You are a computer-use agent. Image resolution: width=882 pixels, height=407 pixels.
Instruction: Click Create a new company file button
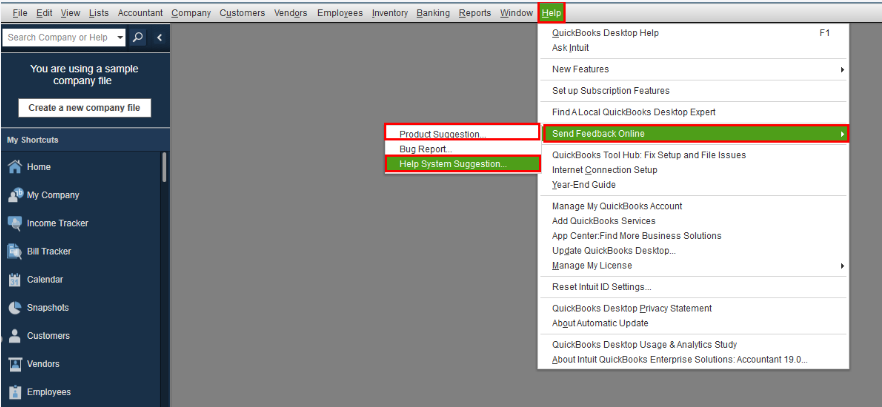(84, 108)
